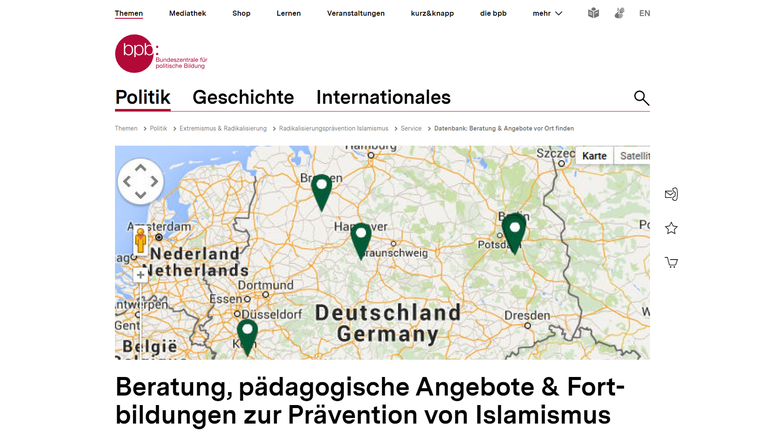Select the map marker near Bremen
Screen dimensions: 768x432
click(x=321, y=192)
